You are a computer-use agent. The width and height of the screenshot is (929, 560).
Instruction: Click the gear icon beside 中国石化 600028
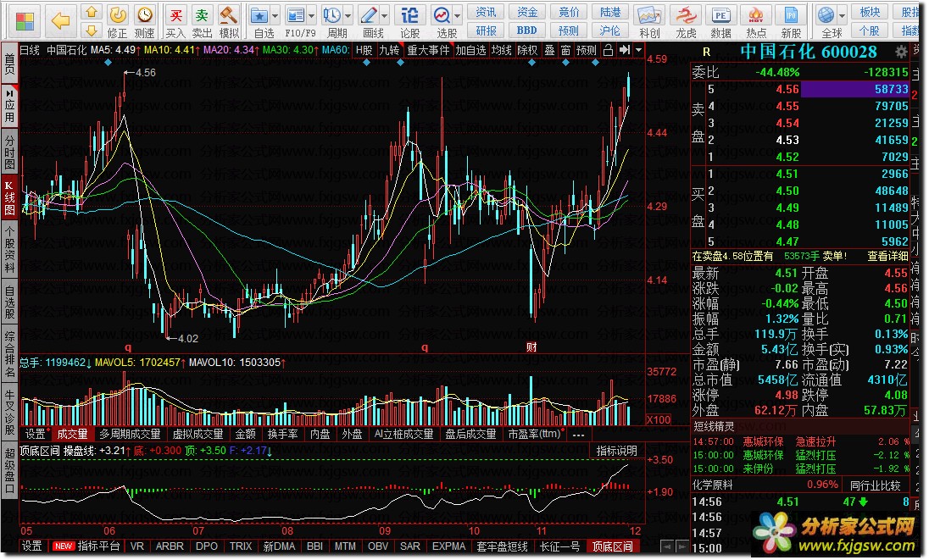[x=900, y=52]
